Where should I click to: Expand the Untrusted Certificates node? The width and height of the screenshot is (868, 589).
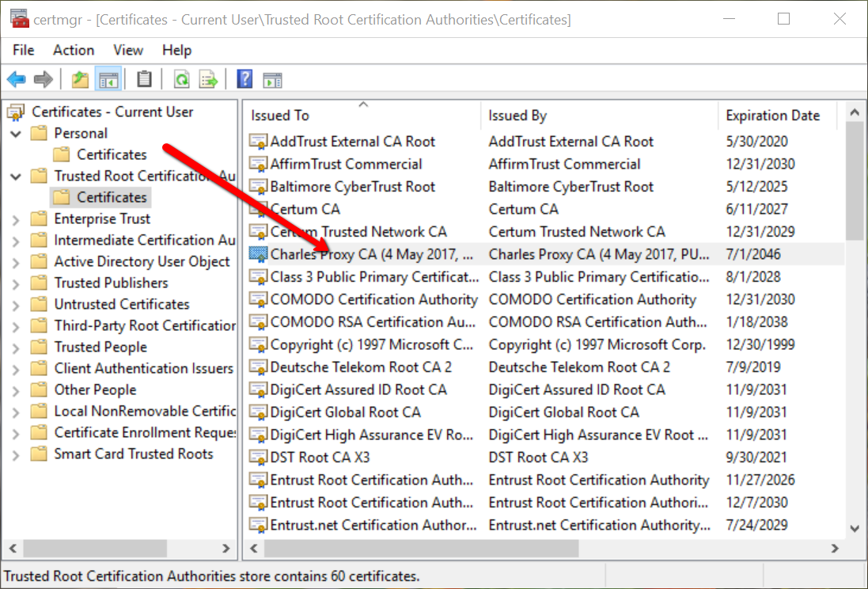coord(16,306)
